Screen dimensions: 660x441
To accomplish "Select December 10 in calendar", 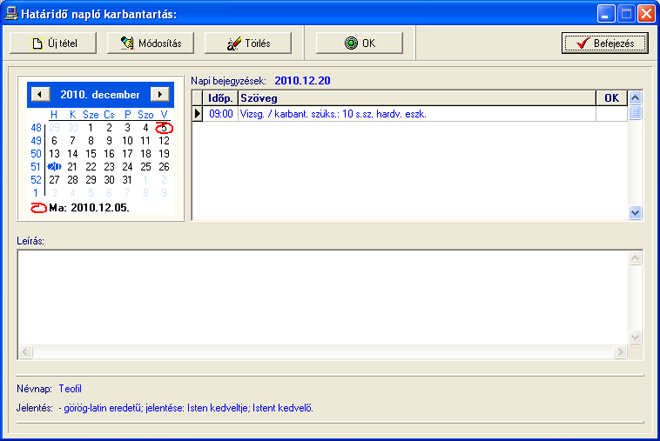I will coord(127,141).
